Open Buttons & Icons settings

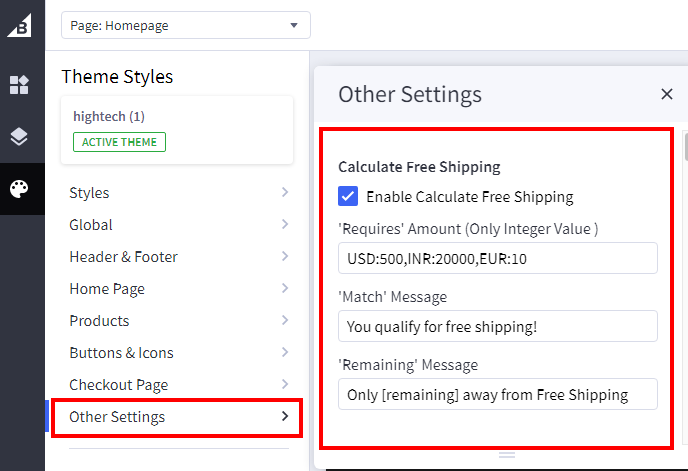point(121,353)
